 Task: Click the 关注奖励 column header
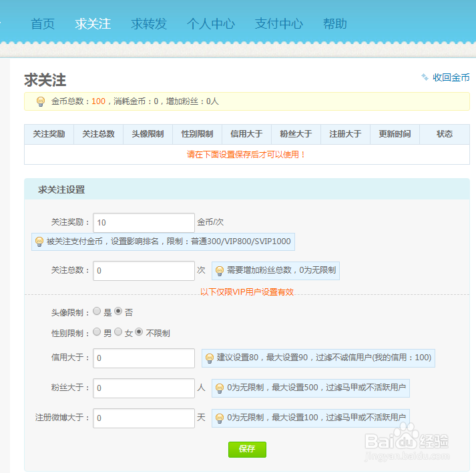49,134
